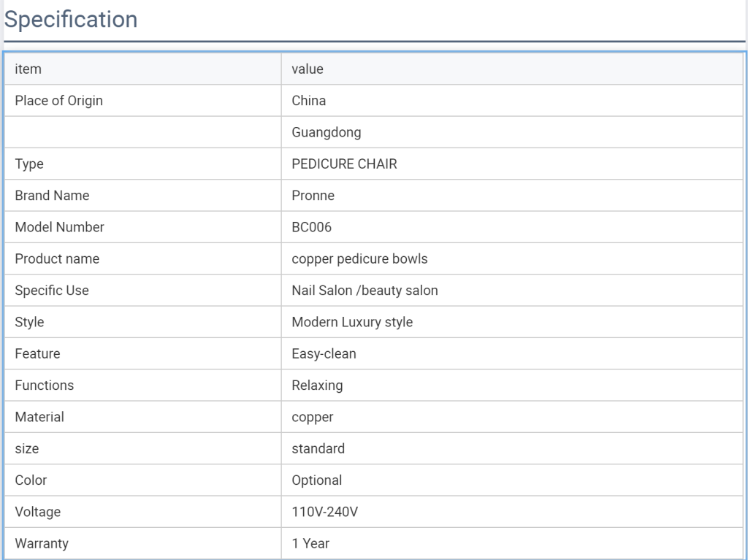
Task: Select the 'Warranty' label cell
Action: tap(142, 543)
